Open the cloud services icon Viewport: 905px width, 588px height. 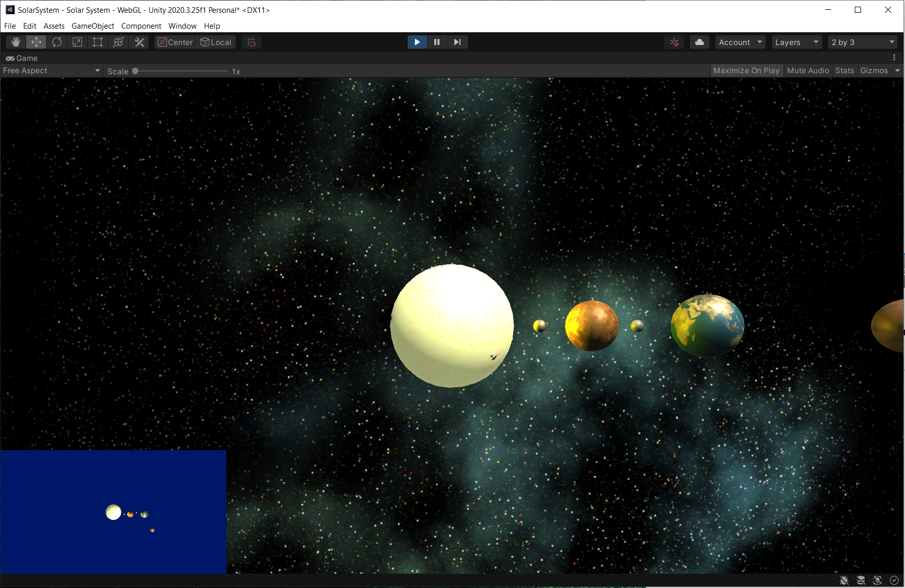700,42
